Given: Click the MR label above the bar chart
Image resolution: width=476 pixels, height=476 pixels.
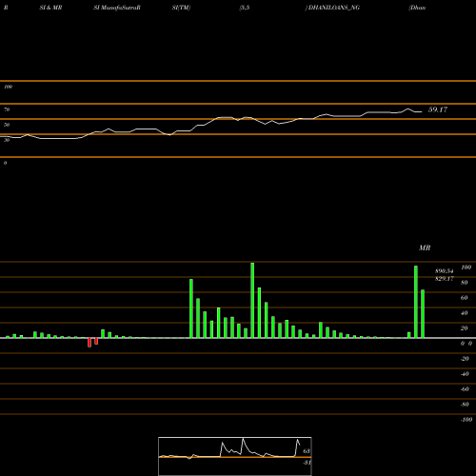Looking at the screenshot, I should [425, 248].
